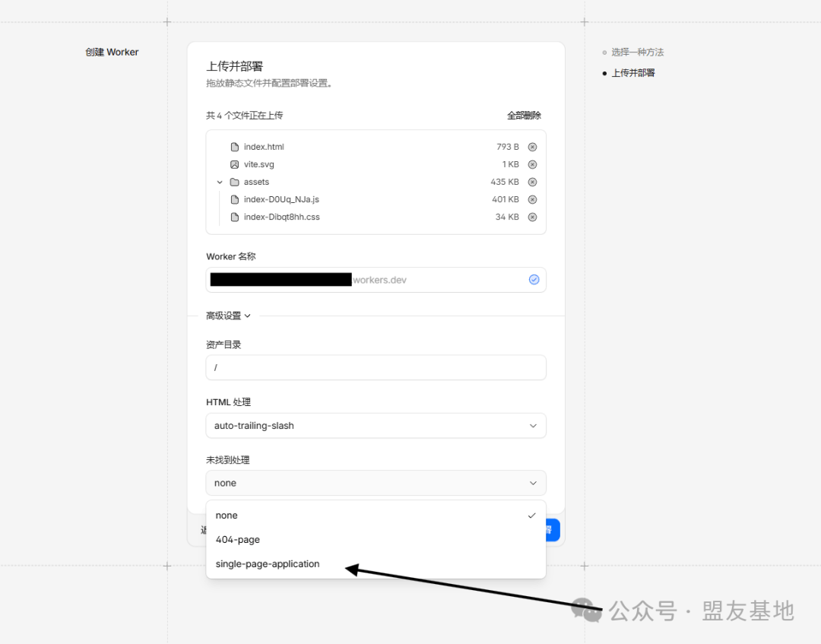
Task: Go to 选择一种方法 step
Action: pyautogui.click(x=637, y=52)
